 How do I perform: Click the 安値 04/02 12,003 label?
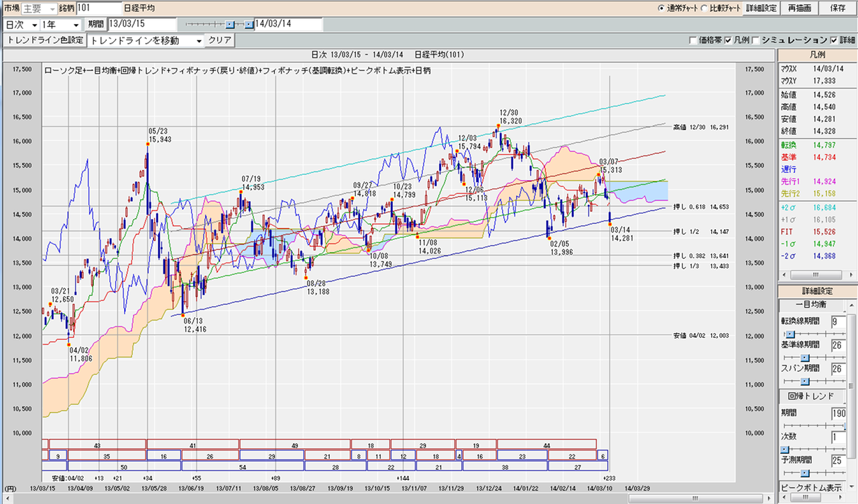(700, 334)
